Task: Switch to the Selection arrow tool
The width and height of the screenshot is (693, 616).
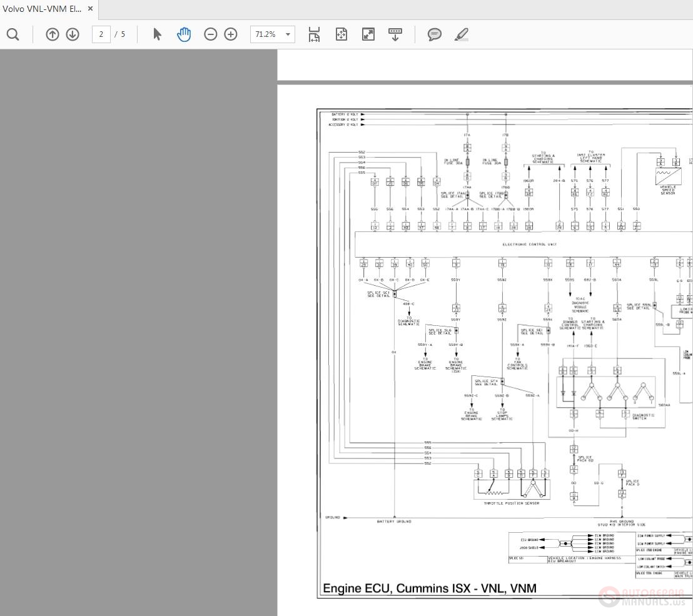Action: (157, 34)
